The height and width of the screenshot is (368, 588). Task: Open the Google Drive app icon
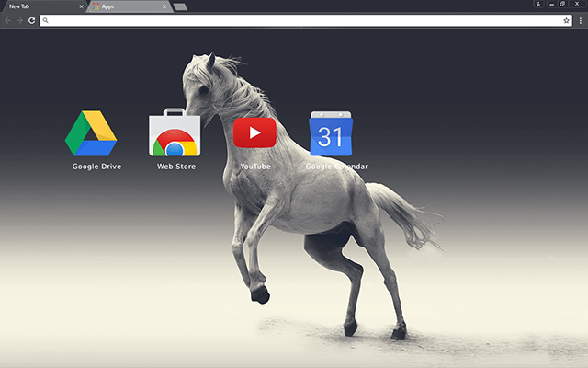coord(91,132)
